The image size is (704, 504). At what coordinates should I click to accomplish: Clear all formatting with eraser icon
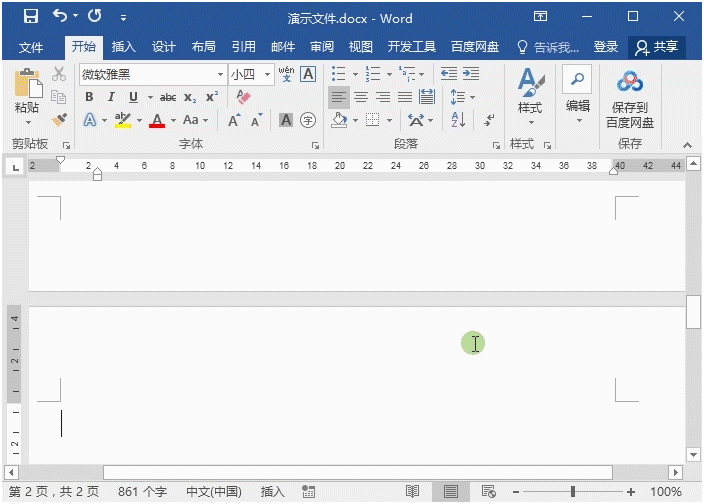pyautogui.click(x=243, y=96)
